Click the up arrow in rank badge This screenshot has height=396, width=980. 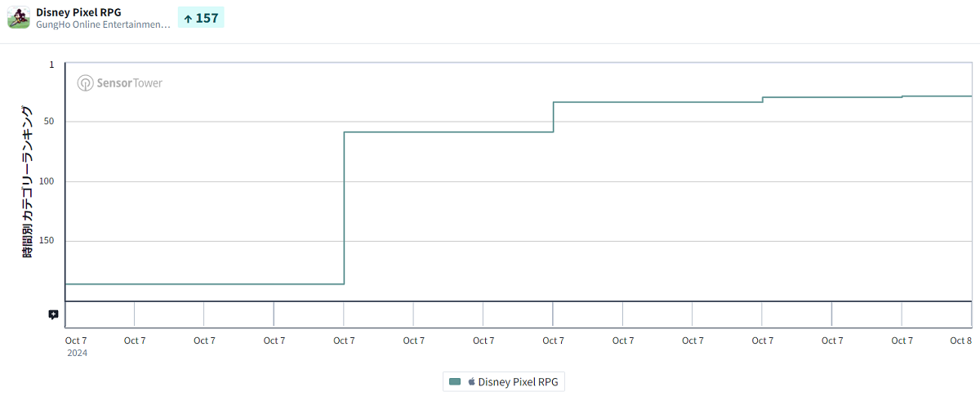[188, 18]
